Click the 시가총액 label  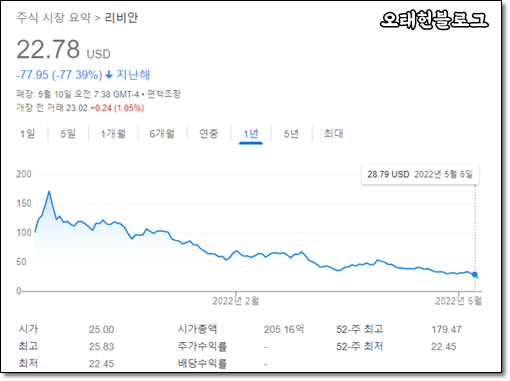click(x=197, y=330)
